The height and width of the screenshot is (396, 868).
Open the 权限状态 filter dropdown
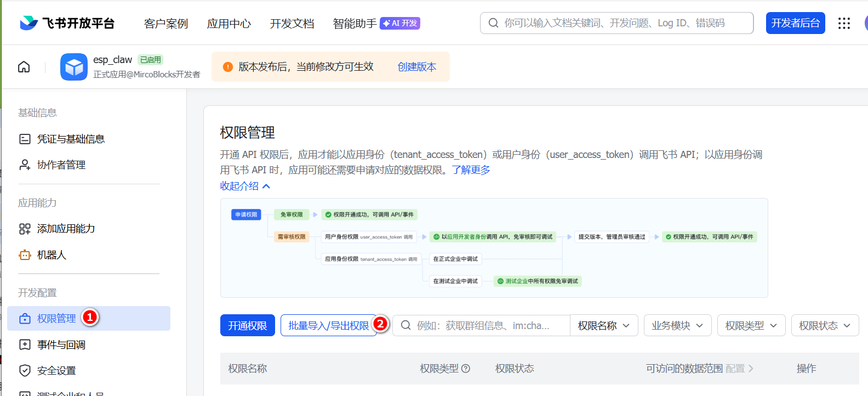825,325
